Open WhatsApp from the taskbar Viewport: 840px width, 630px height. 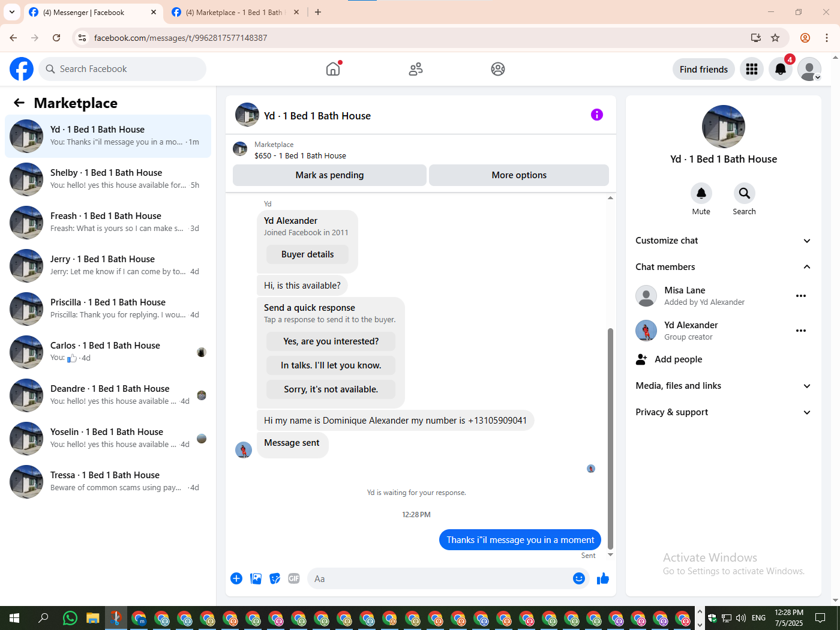point(70,617)
